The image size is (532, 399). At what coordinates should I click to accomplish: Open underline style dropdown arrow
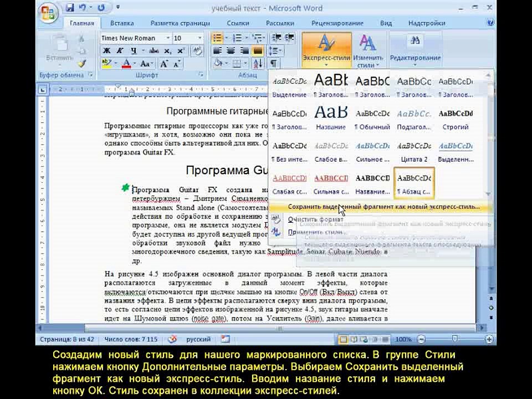click(143, 51)
